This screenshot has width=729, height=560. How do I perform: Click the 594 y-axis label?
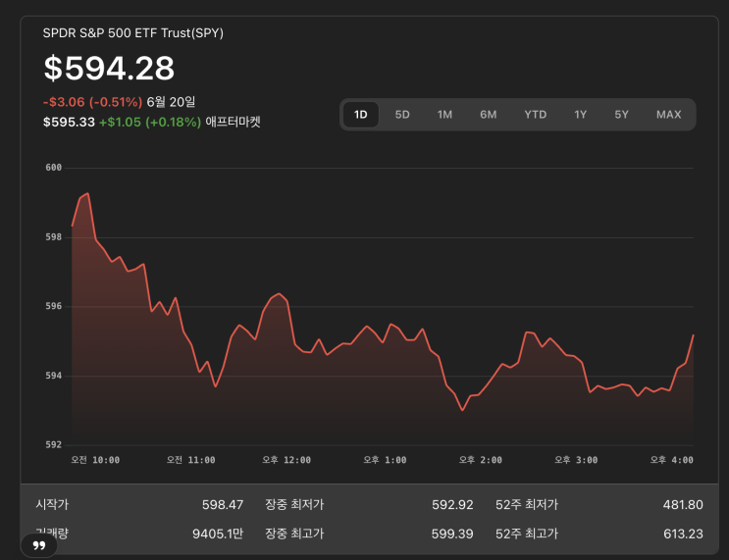[x=53, y=375]
